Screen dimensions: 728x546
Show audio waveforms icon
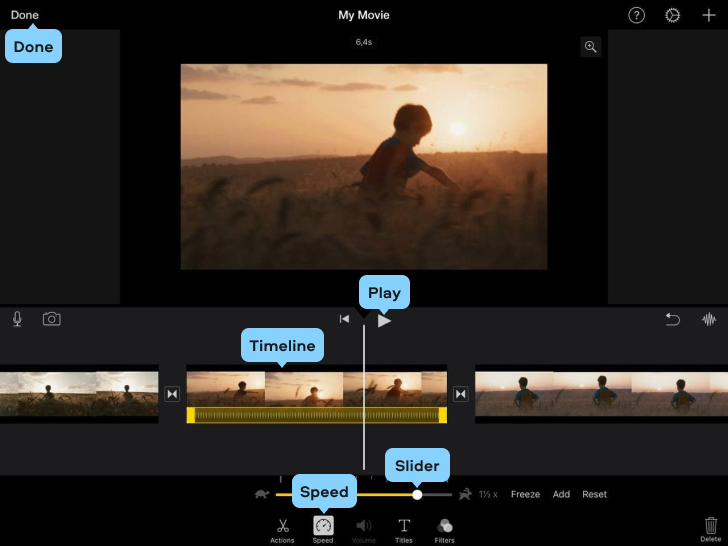(x=709, y=319)
